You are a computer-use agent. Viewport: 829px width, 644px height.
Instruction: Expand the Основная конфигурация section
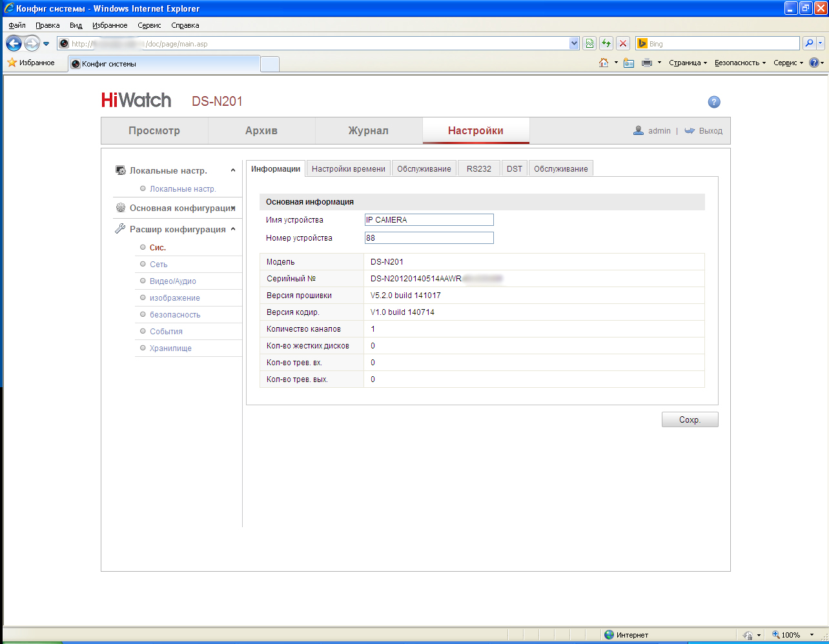[x=233, y=208]
